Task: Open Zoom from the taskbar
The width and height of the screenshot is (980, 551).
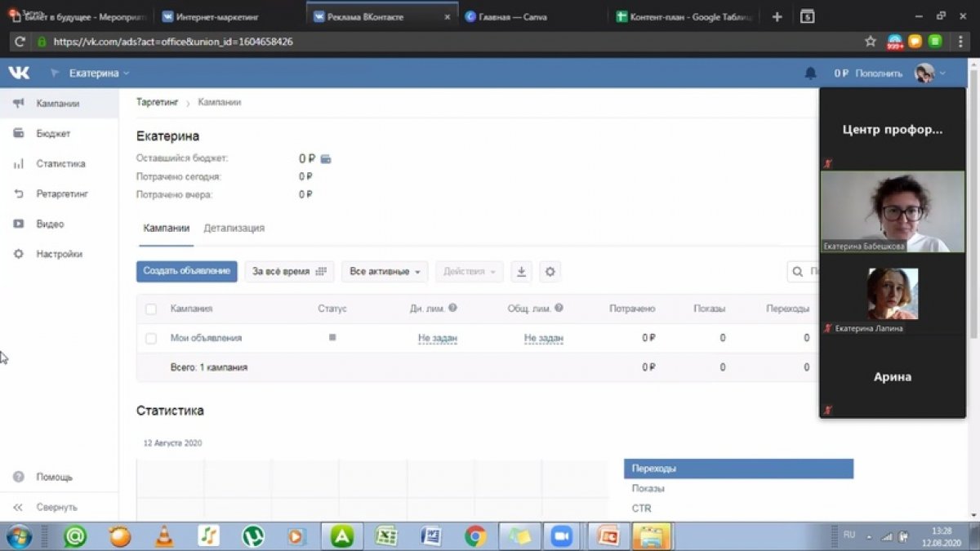Action: tap(561, 536)
